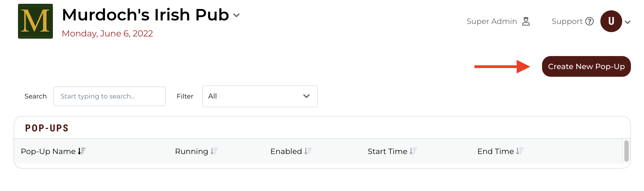Click Create New Pop-Up button
The image size is (644, 191).
click(586, 66)
